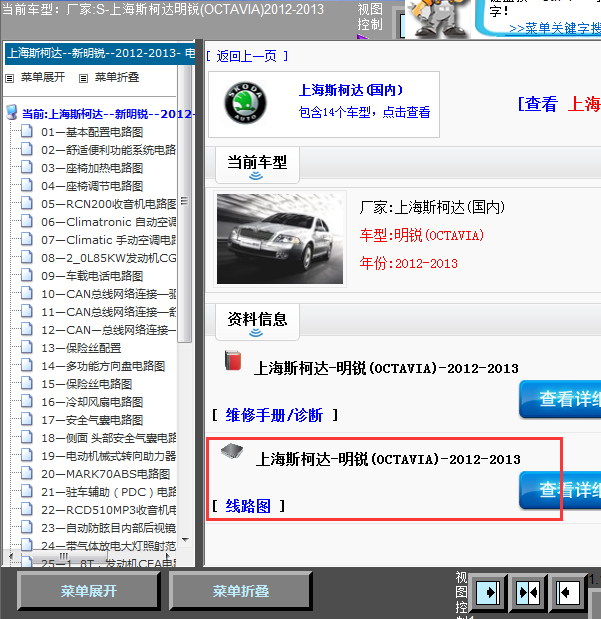Click the text 车型:明锐(OCTAVIA)
Viewport: 601px width, 619px height.
pos(422,235)
